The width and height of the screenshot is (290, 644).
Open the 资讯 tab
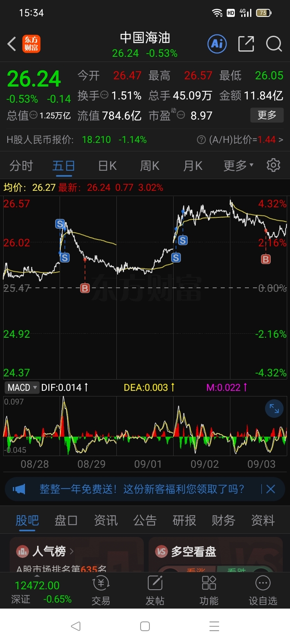click(x=106, y=520)
